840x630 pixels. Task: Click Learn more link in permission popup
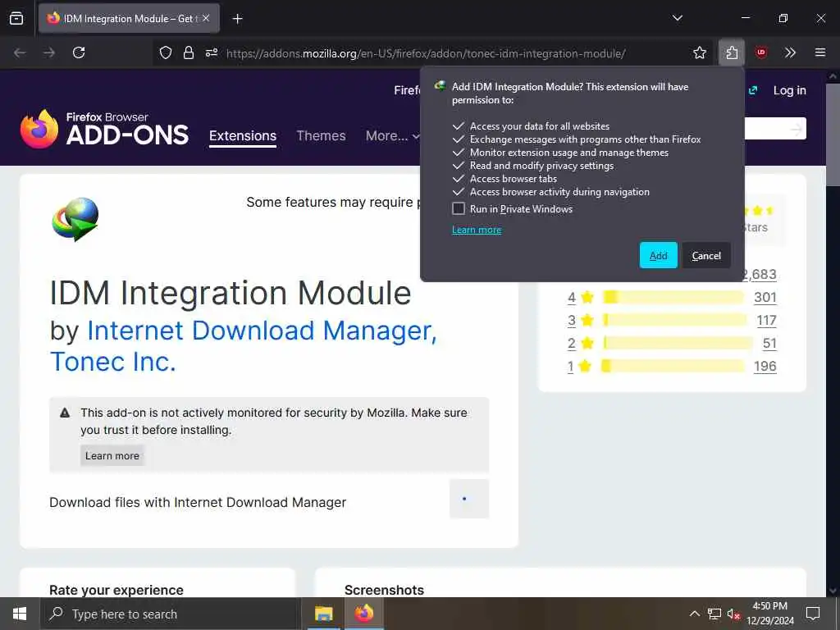477,230
